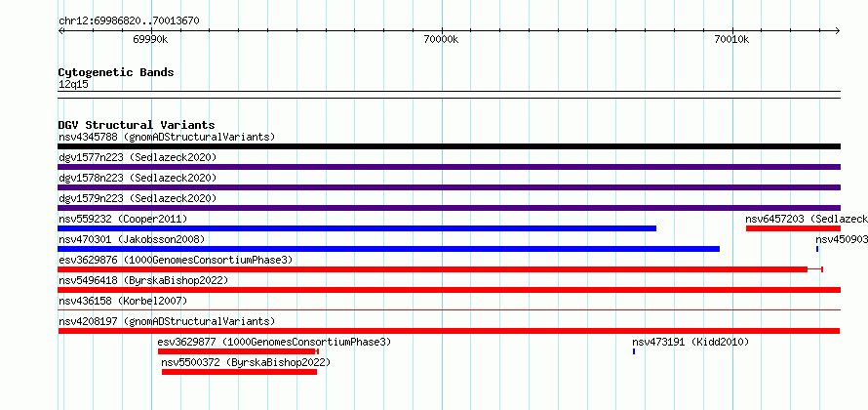Viewport: 868px width, 410px height.
Task: Select the purple dgv1578n223 variant bar
Action: (x=449, y=187)
